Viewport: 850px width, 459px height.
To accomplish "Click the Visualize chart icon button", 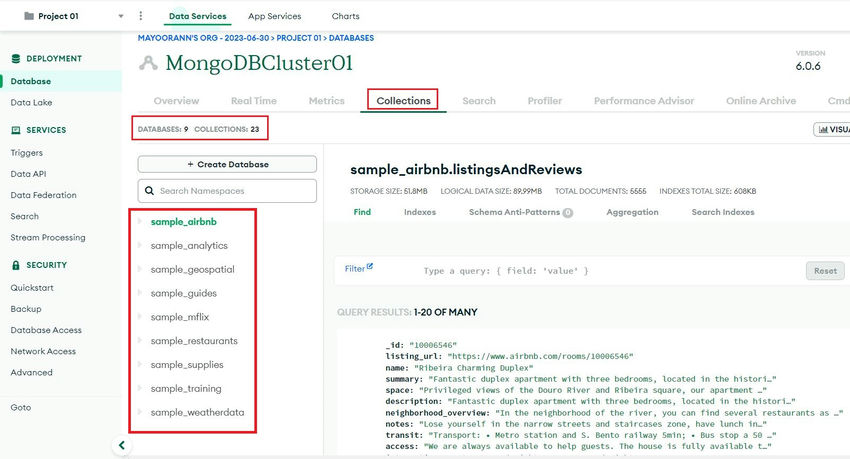I will [x=832, y=130].
